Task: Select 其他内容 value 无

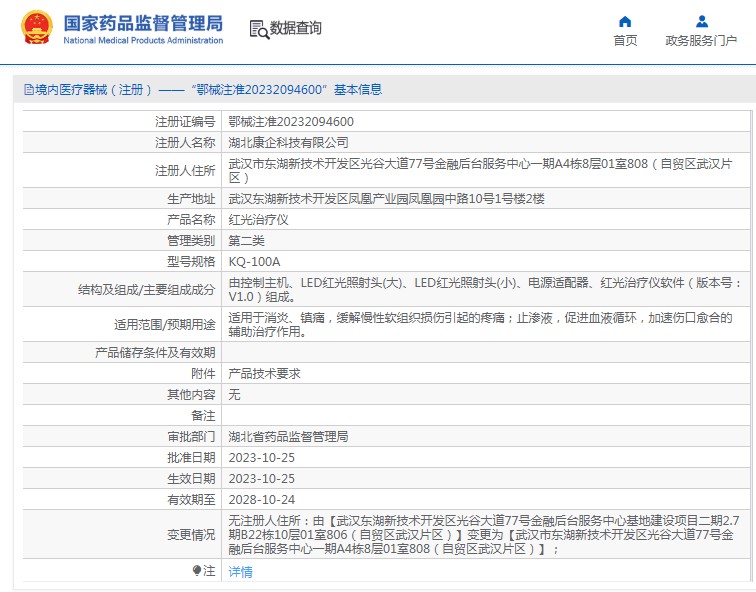Action: [234, 395]
